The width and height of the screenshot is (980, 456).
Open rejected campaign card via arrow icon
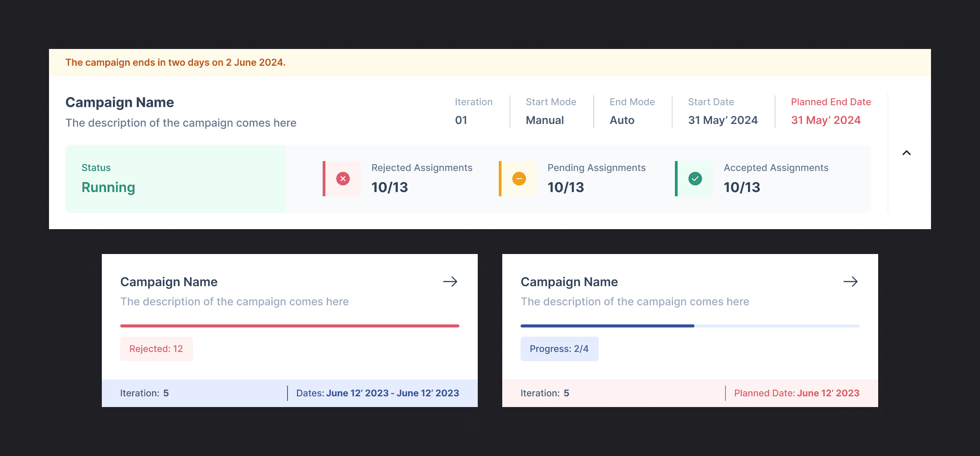pyautogui.click(x=450, y=282)
